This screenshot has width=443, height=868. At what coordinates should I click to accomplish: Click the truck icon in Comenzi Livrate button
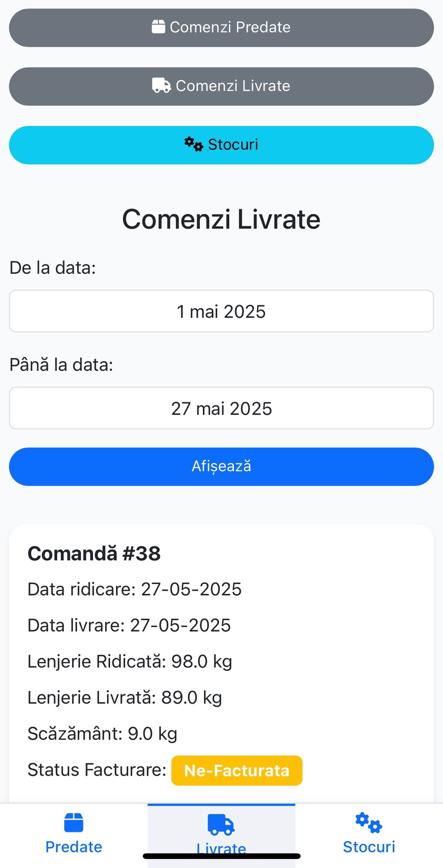pyautogui.click(x=161, y=85)
